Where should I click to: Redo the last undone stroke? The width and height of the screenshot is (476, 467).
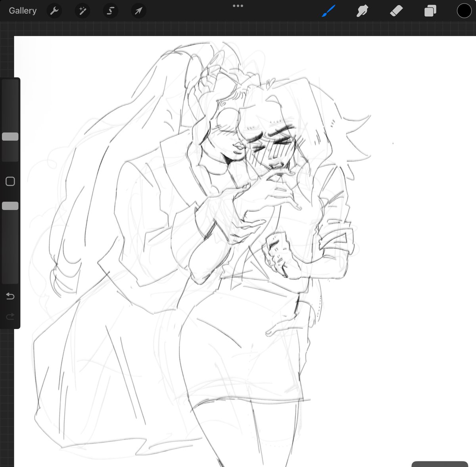[x=10, y=316]
